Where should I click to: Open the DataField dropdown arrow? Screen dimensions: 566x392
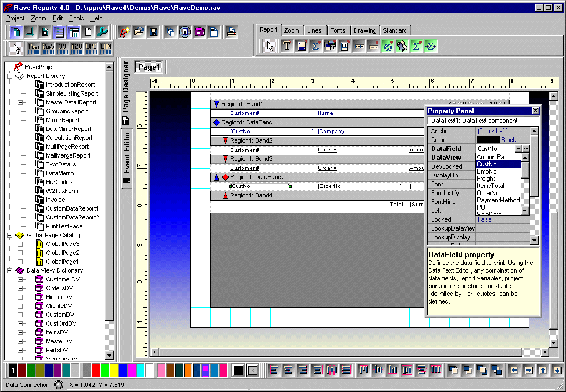pos(518,149)
